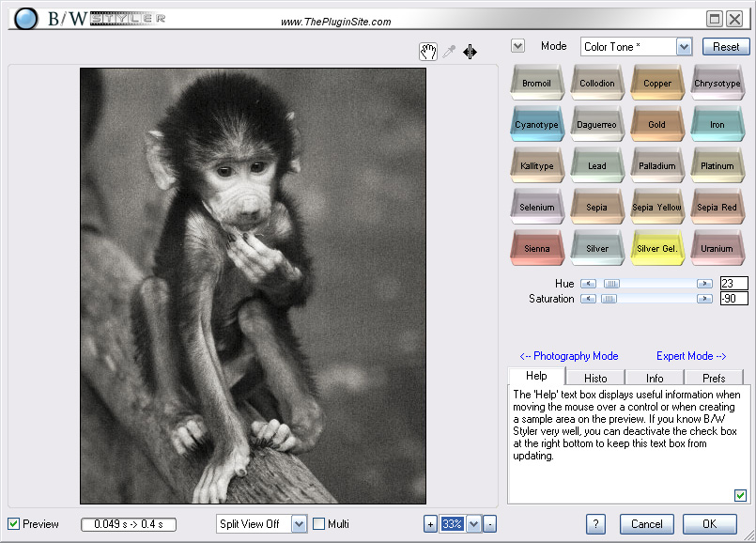
Task: Click Hue slider right arrow
Action: pos(704,284)
